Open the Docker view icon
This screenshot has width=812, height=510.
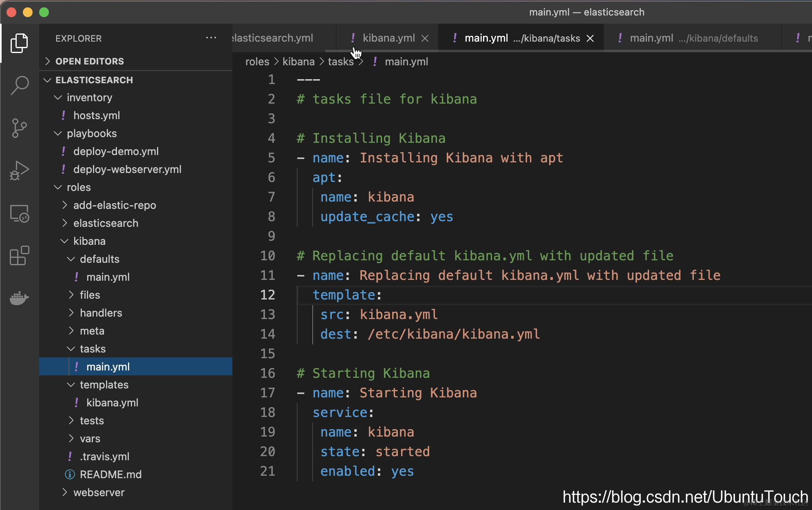(x=19, y=298)
